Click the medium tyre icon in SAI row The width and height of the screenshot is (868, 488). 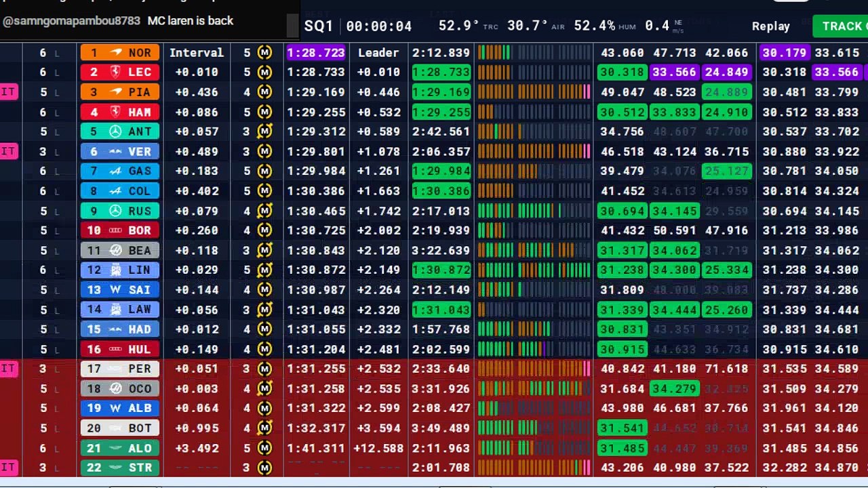[265, 289]
